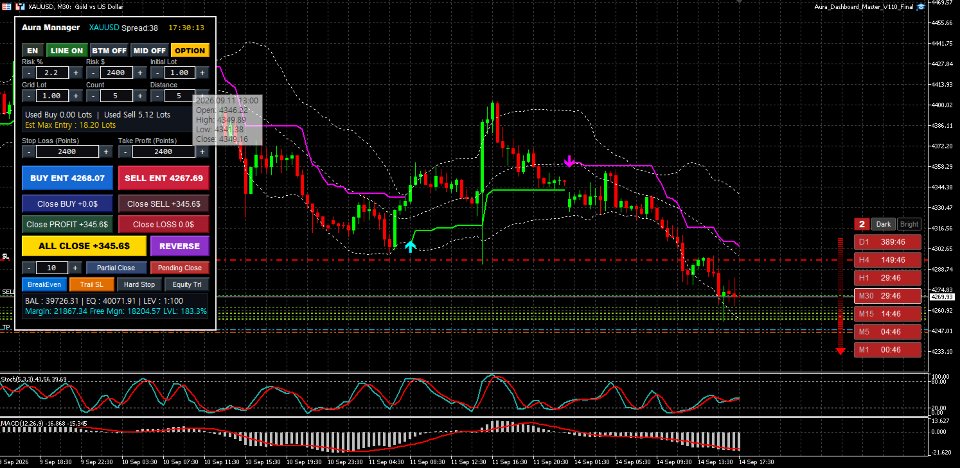Click Close BUY +0.0$ button

67,203
